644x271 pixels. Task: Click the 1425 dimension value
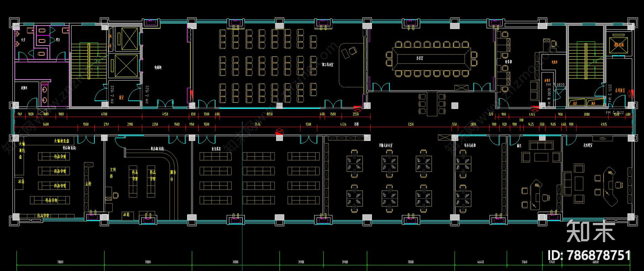point(531,124)
